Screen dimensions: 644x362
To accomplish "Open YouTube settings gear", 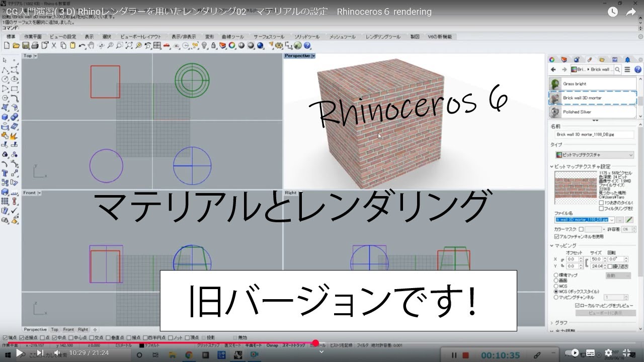I will point(608,353).
